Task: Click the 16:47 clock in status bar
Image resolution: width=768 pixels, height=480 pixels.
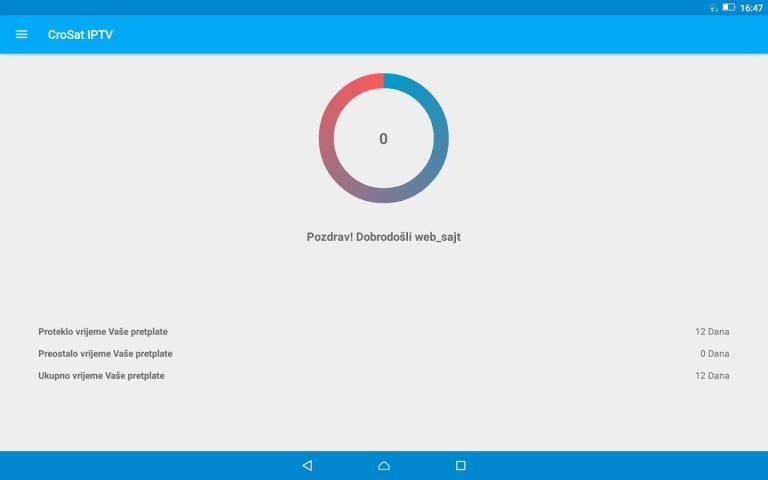Action: click(751, 8)
